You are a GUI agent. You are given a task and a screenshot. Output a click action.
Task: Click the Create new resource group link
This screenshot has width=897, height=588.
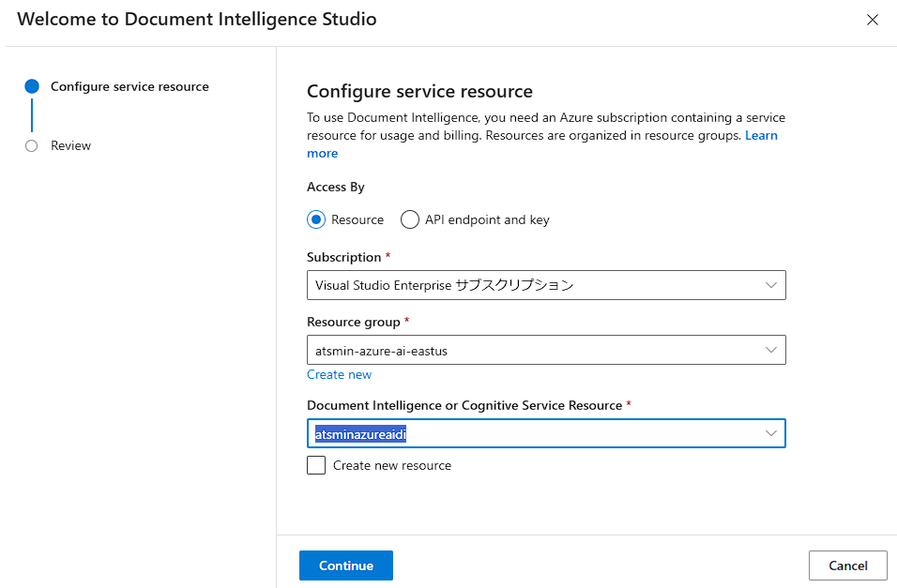(339, 374)
